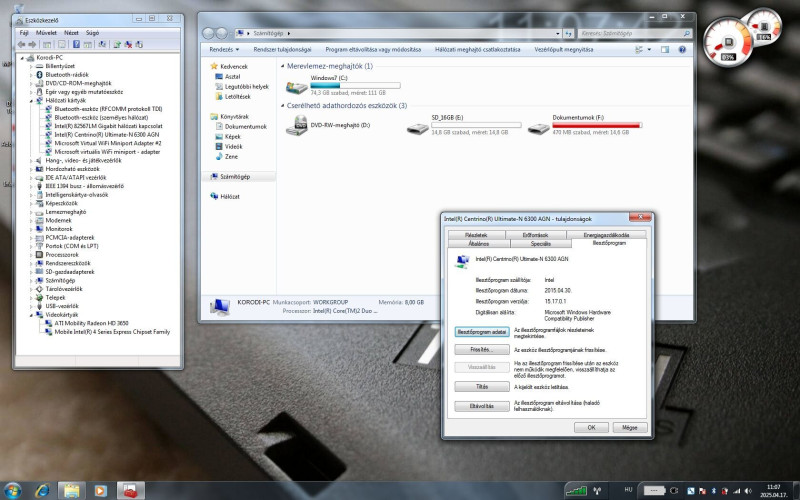Expand the Processzorok tree node
The height and width of the screenshot is (500, 800).
(31, 255)
